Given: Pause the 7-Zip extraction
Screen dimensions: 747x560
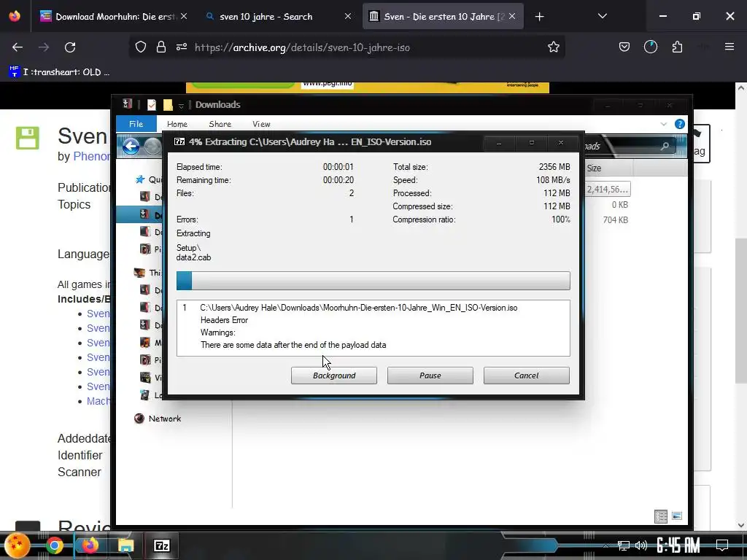Looking at the screenshot, I should 430,376.
